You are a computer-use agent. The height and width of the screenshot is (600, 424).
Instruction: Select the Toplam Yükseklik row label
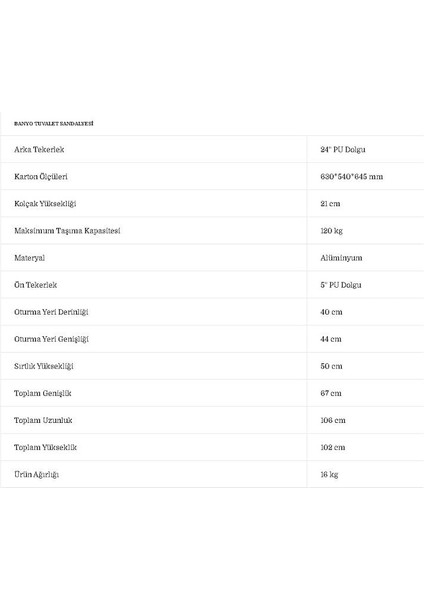click(45, 447)
